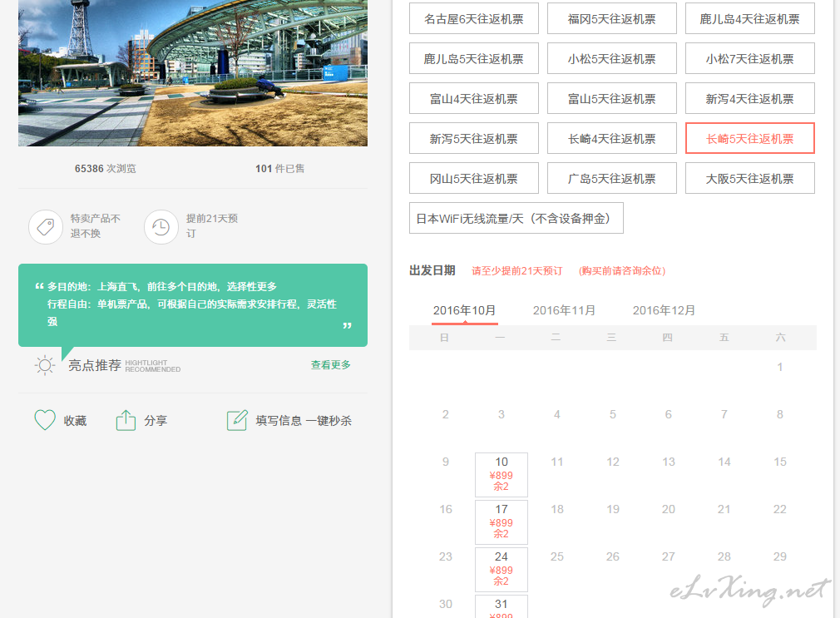
Task: Switch to 2016年10月 tab
Action: tap(464, 311)
